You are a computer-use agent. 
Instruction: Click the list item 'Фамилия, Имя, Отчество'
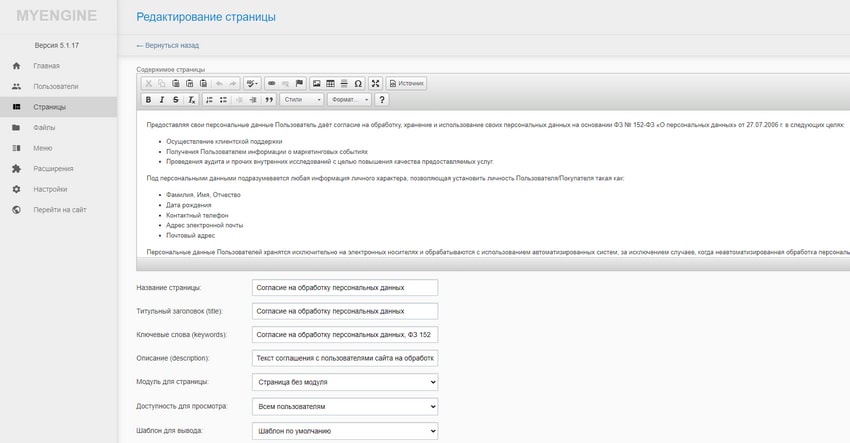pos(203,195)
